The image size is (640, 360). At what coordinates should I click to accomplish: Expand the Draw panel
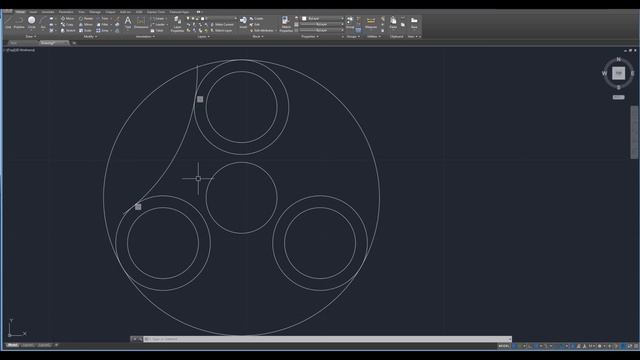click(31, 36)
